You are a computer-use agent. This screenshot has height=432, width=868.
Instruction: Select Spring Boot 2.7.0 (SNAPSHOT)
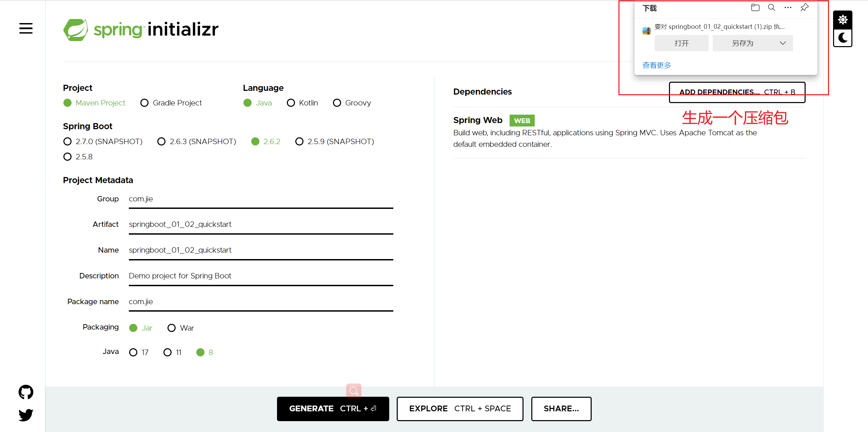pos(103,141)
